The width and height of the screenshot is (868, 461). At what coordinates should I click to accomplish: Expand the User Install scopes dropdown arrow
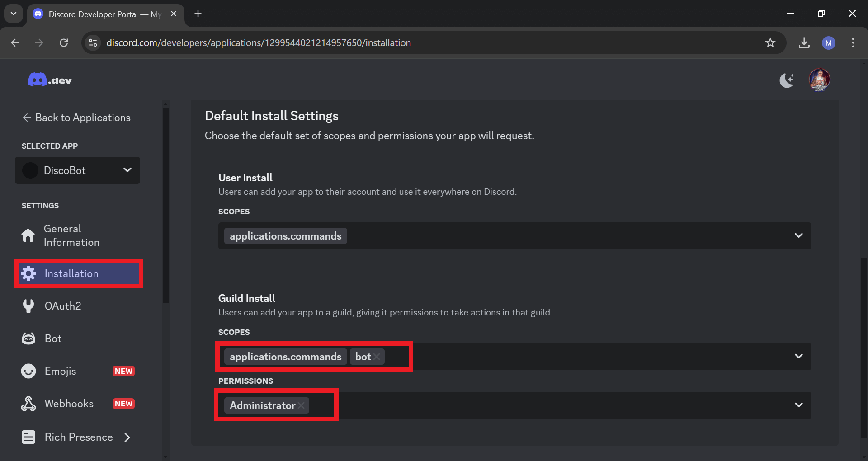tap(799, 235)
